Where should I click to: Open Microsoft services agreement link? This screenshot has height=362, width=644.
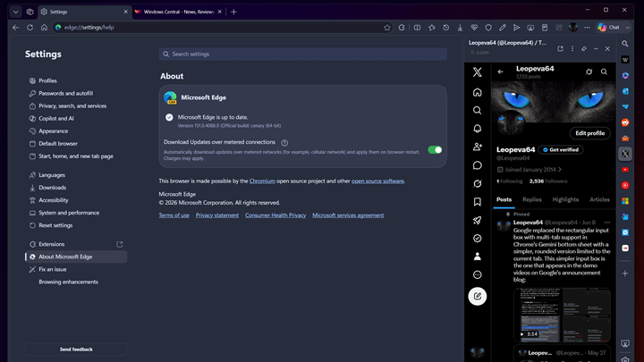(348, 215)
